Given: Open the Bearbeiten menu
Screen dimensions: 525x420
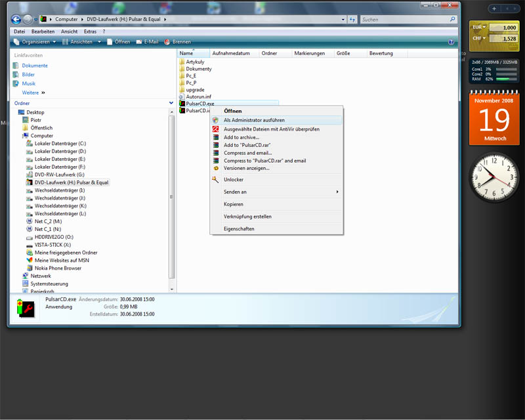Looking at the screenshot, I should (43, 31).
